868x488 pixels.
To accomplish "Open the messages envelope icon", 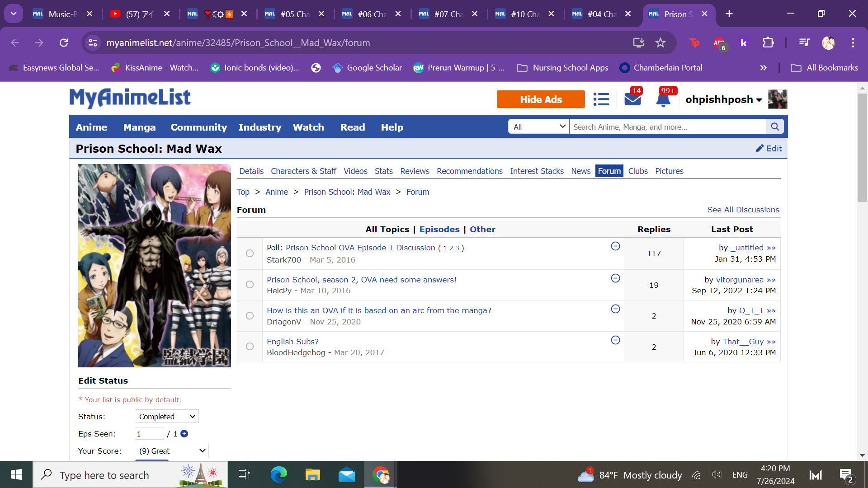I will point(632,99).
